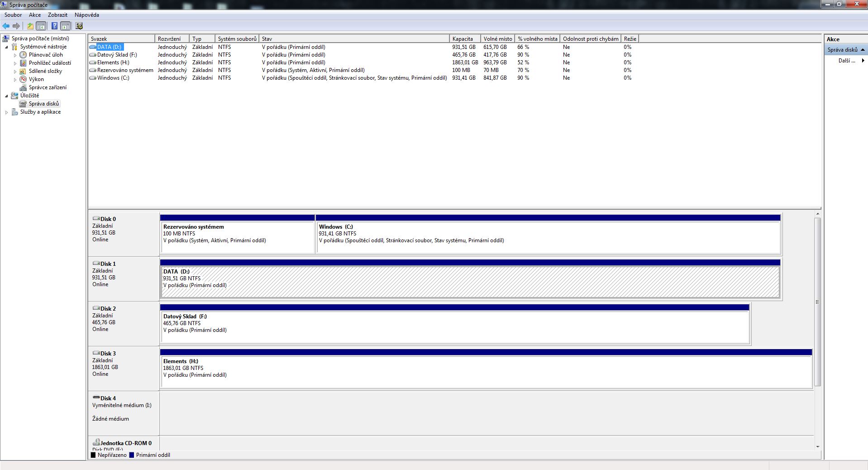Expand the Plánovač úloh node
Image resolution: width=868 pixels, height=470 pixels.
(15, 55)
